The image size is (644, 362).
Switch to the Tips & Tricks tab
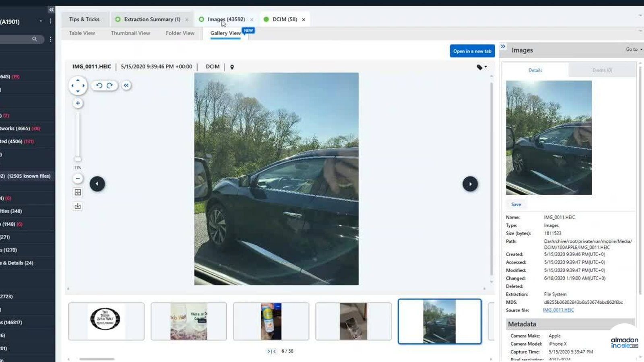click(x=84, y=19)
